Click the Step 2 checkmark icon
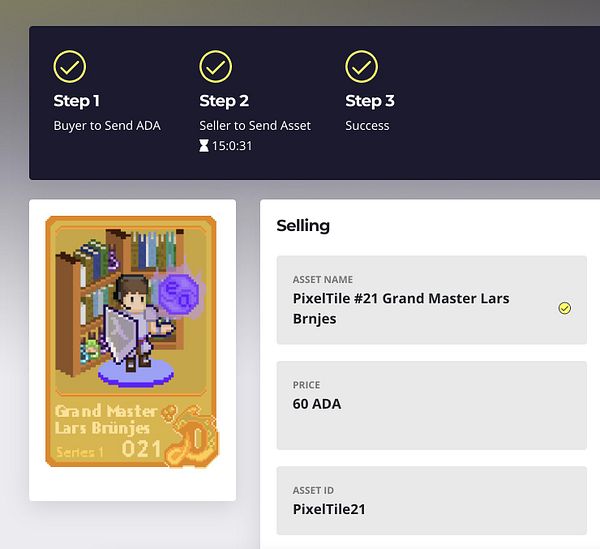Image resolution: width=600 pixels, height=549 pixels. pos(215,67)
